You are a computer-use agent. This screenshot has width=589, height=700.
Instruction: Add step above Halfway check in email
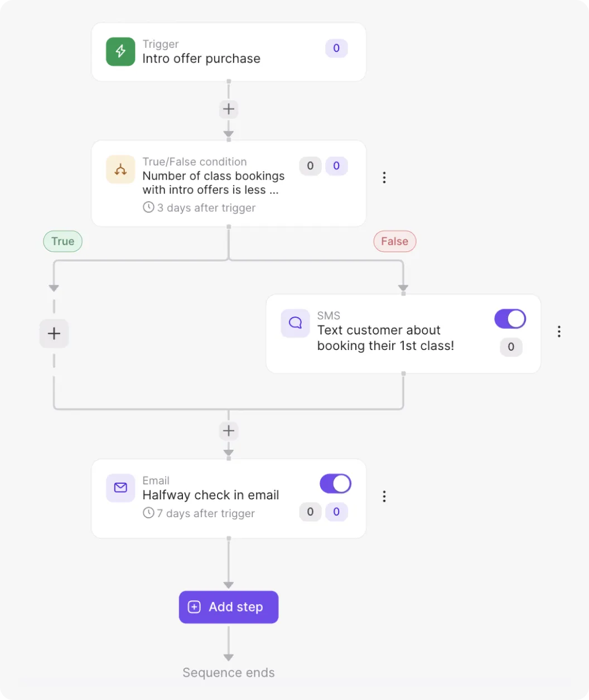tap(229, 431)
